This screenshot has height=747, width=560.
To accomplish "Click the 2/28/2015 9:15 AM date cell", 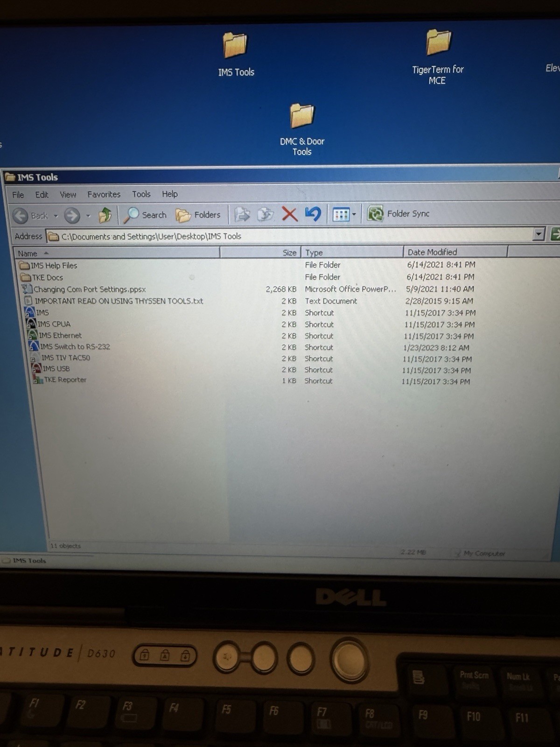I will coord(439,301).
